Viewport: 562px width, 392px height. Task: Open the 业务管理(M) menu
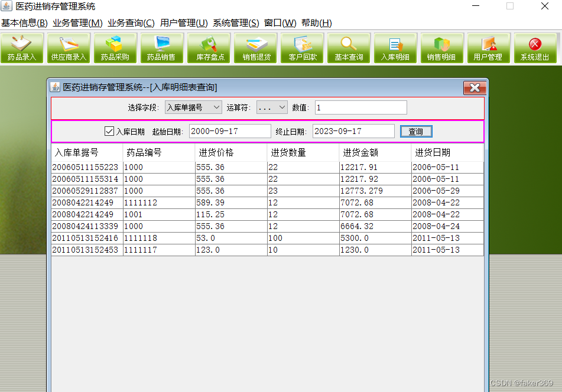77,23
